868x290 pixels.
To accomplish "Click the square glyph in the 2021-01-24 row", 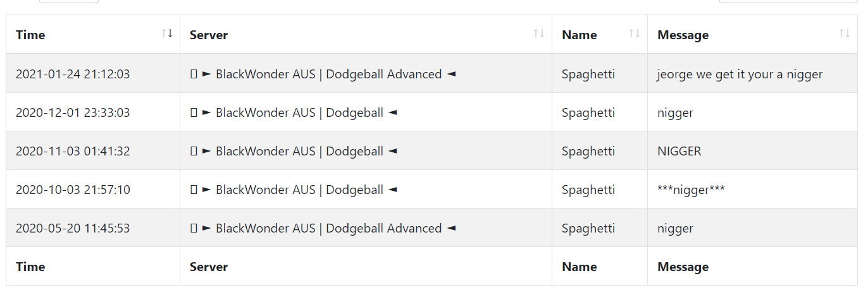I will click(x=194, y=74).
